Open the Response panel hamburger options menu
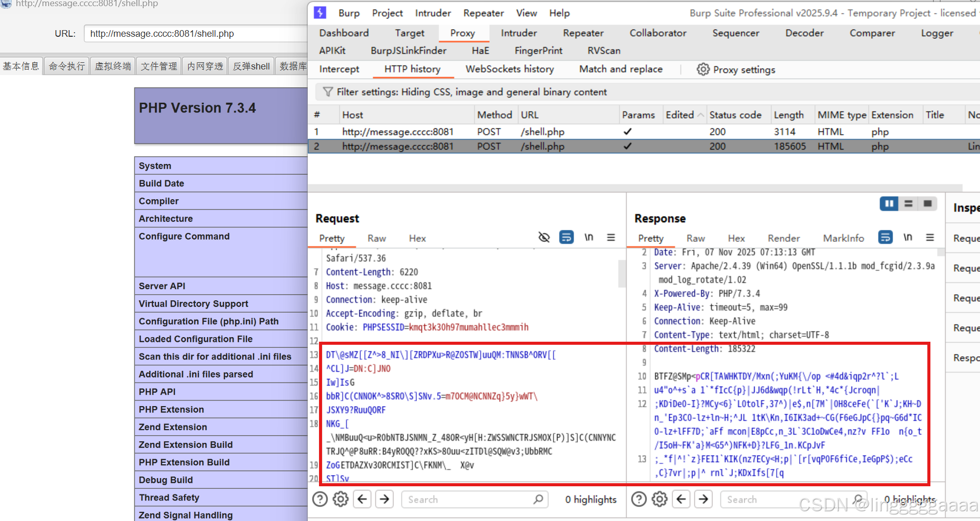 point(930,238)
